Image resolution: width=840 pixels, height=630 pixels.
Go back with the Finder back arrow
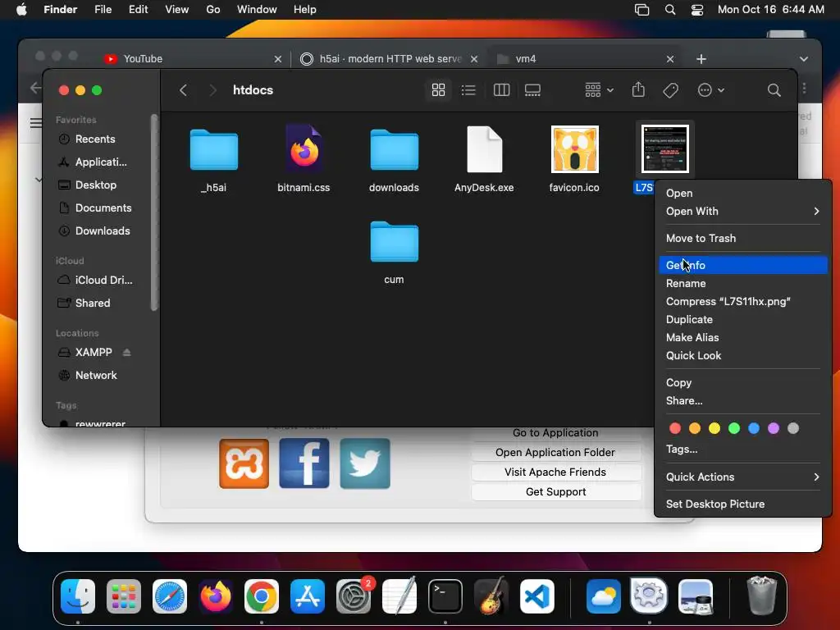pos(183,90)
